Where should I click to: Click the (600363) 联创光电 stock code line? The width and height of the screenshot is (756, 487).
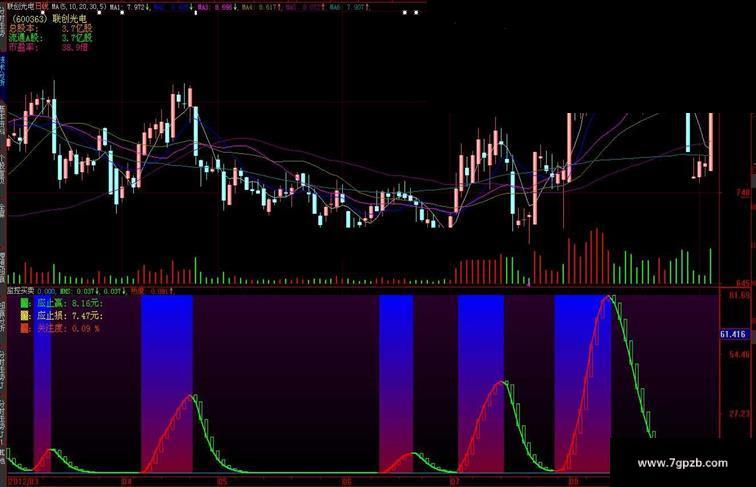tap(49, 19)
